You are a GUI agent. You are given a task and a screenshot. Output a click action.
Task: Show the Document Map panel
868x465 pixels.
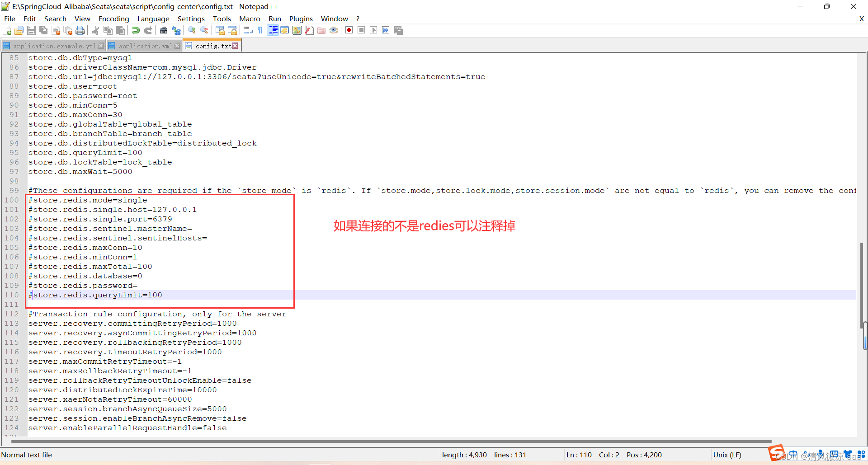tap(297, 30)
